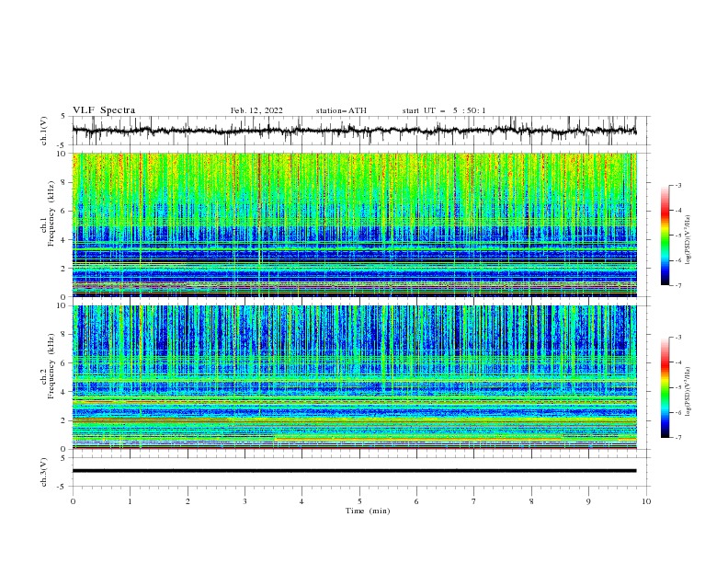This screenshot has width=728, height=563.
Task: Click the "-3" tick on ch.2 colorbar
Action: coord(677,338)
